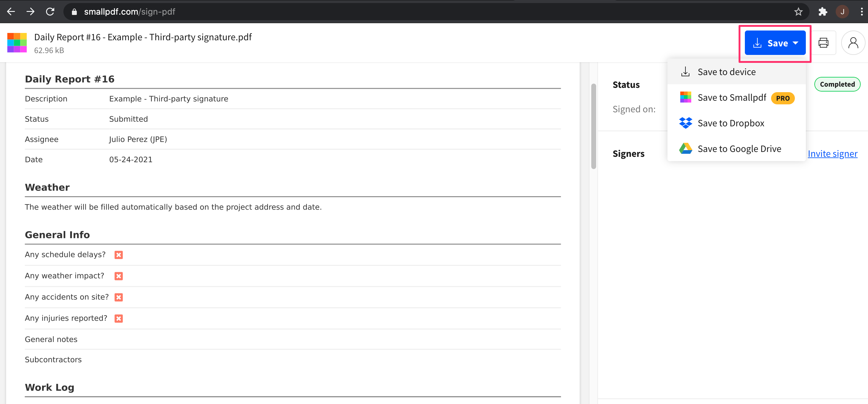Image resolution: width=868 pixels, height=404 pixels.
Task: Click red X box beside schedule delays
Action: click(118, 255)
